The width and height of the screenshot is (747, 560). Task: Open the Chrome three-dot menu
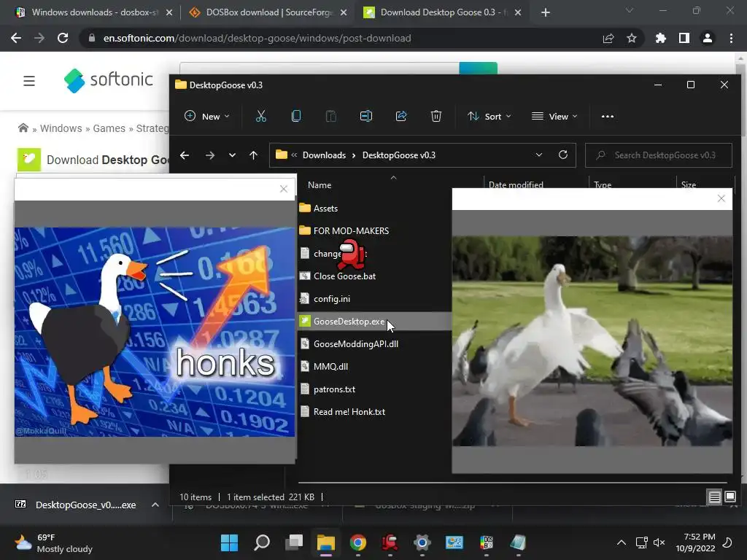pos(731,38)
